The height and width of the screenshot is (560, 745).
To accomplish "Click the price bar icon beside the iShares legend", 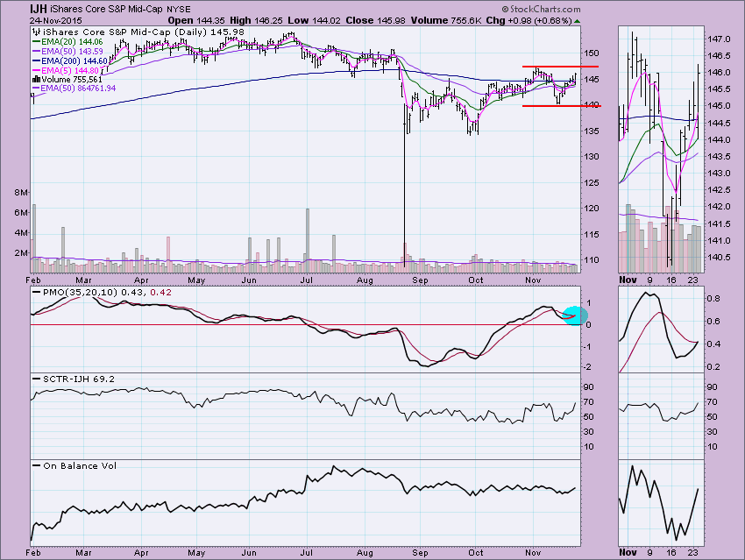I will (37, 32).
